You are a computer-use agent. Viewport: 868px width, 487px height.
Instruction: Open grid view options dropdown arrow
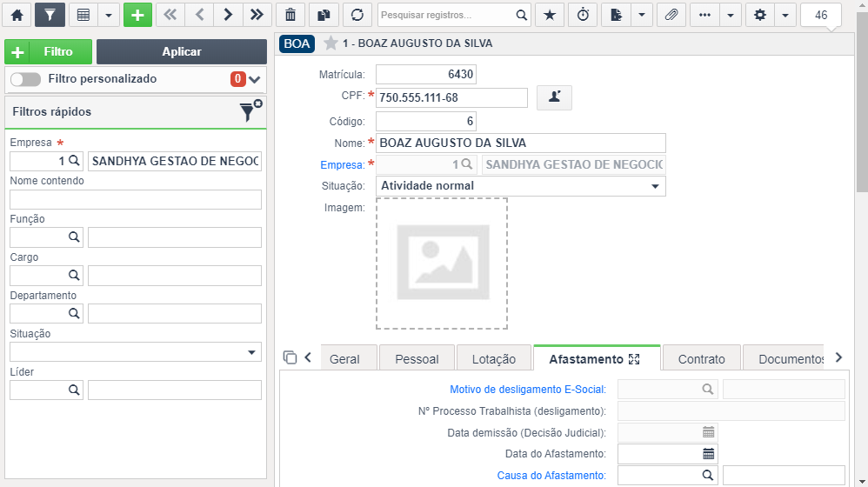pos(109,15)
